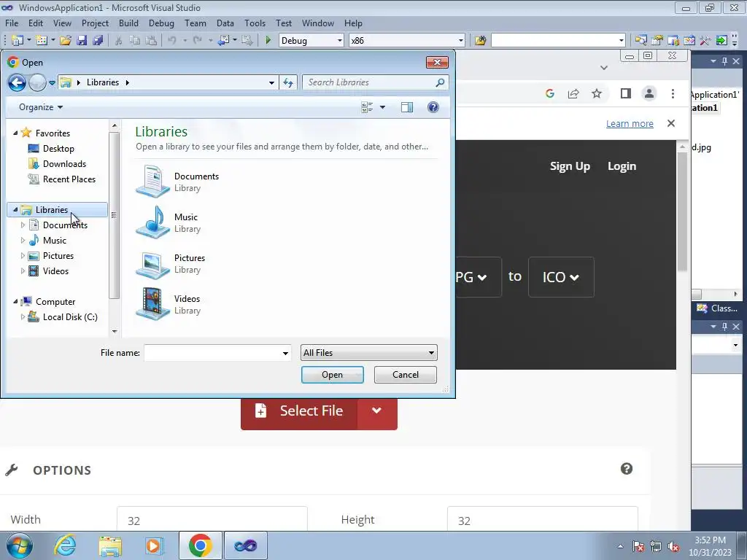The image size is (747, 560).
Task: Bookmark this page with the star icon
Action: click(x=597, y=94)
